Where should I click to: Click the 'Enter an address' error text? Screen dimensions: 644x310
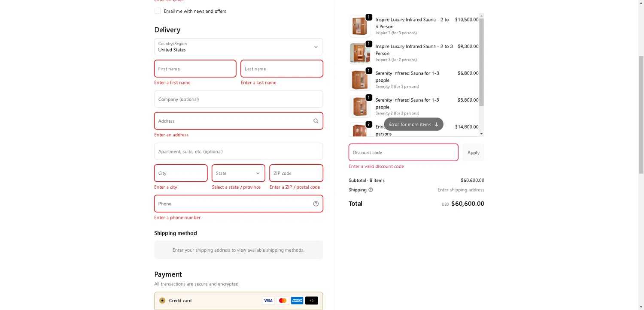171,135
